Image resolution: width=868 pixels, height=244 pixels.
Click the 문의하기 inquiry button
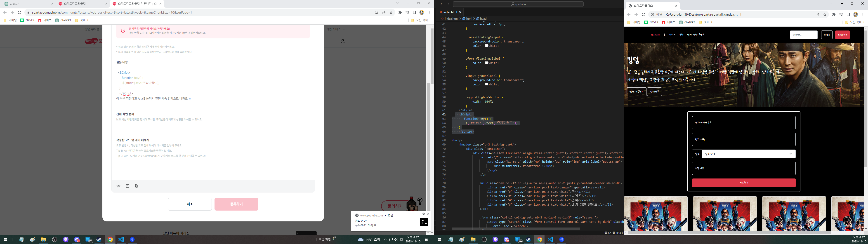tap(395, 206)
